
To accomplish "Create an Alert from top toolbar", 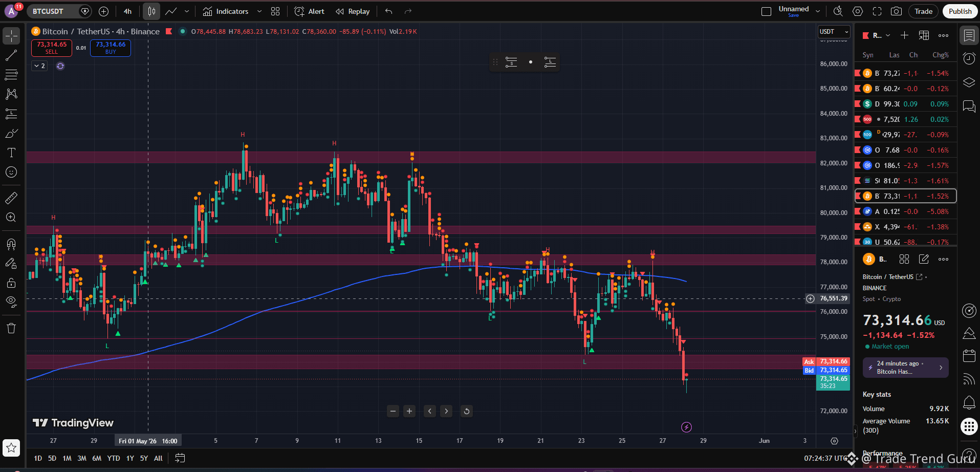I will pyautogui.click(x=310, y=11).
